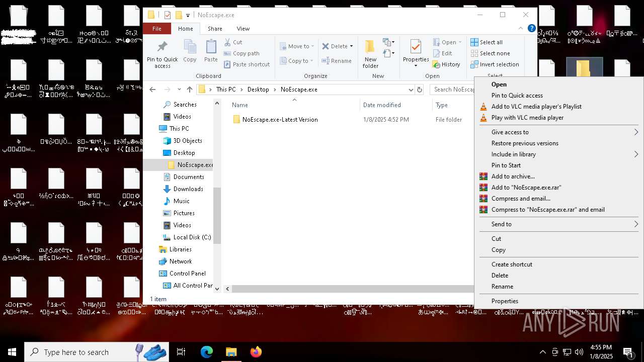Open the Recent locations dropdown
Image resolution: width=644 pixels, height=362 pixels.
click(179, 89)
